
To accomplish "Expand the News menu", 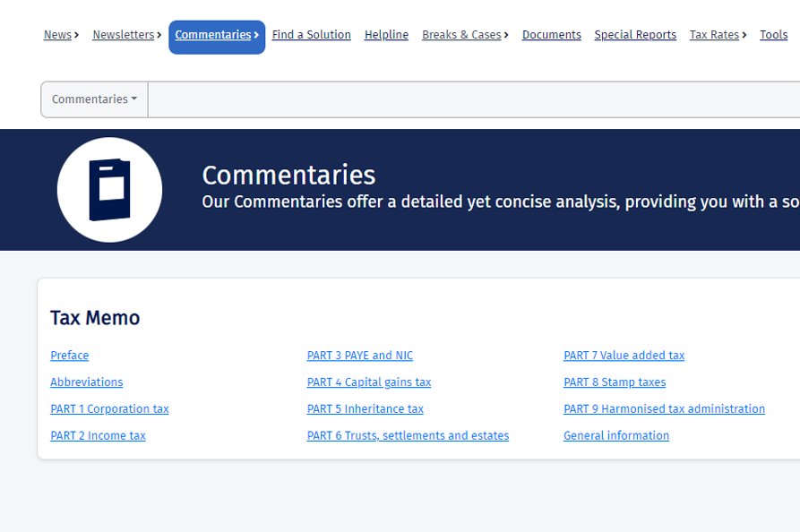I will click(60, 35).
